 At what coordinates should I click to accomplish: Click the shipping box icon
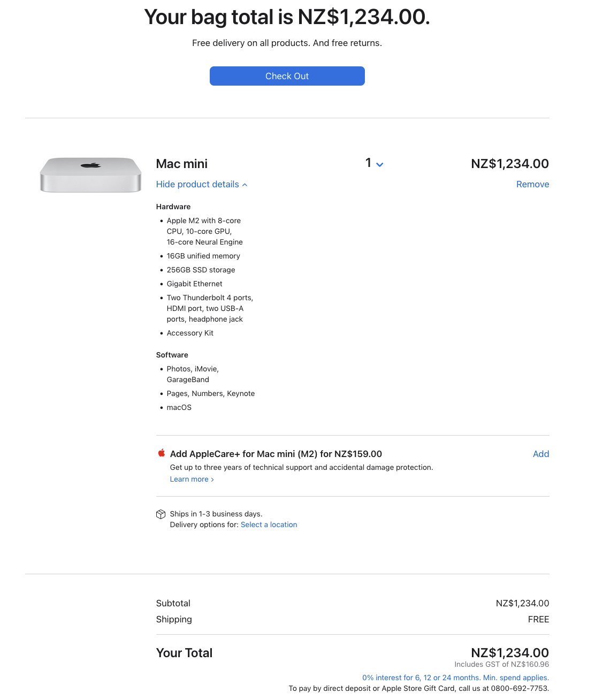click(x=161, y=514)
